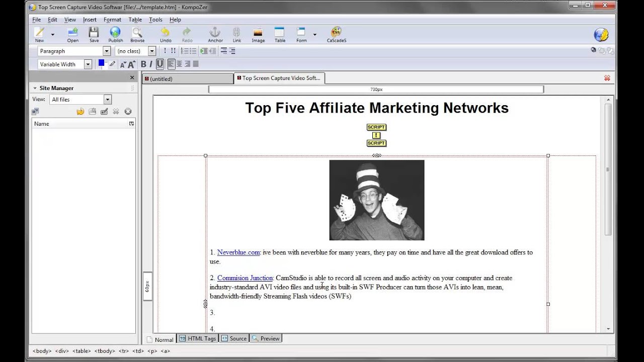This screenshot has height=362, width=644.
Task: Click the Open file toolbar icon
Action: point(73,34)
